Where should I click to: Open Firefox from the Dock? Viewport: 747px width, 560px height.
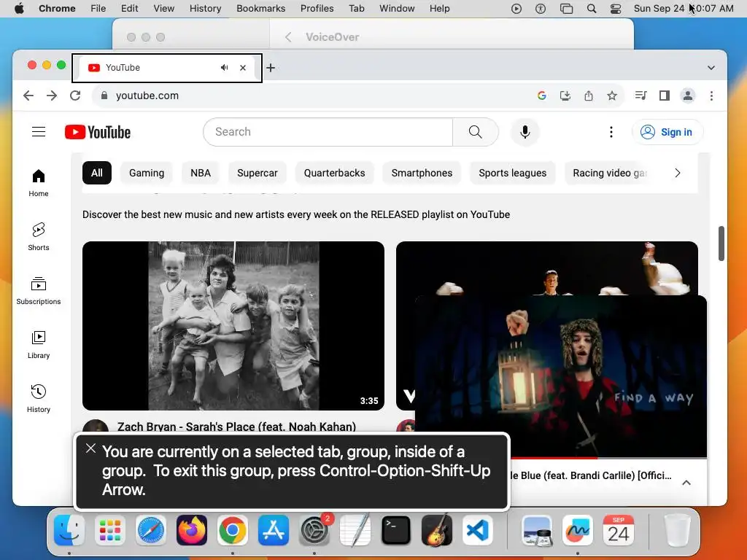click(192, 530)
